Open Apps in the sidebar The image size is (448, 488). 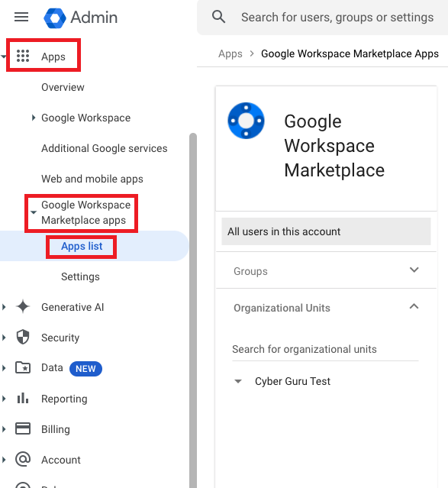point(53,57)
